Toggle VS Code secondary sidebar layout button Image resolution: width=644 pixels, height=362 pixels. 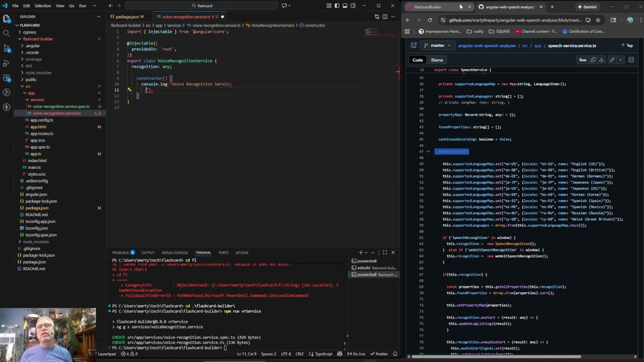click(353, 6)
